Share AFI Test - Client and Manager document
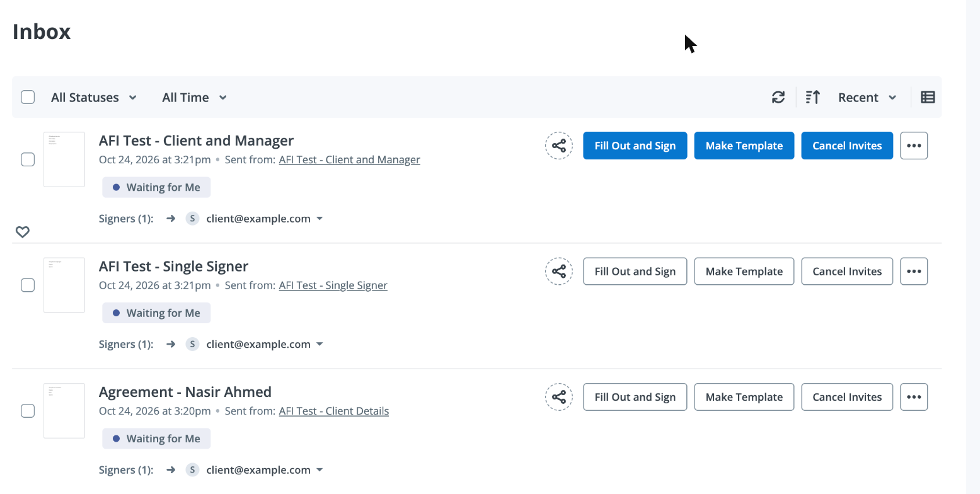Image resolution: width=980 pixels, height=494 pixels. coord(559,146)
